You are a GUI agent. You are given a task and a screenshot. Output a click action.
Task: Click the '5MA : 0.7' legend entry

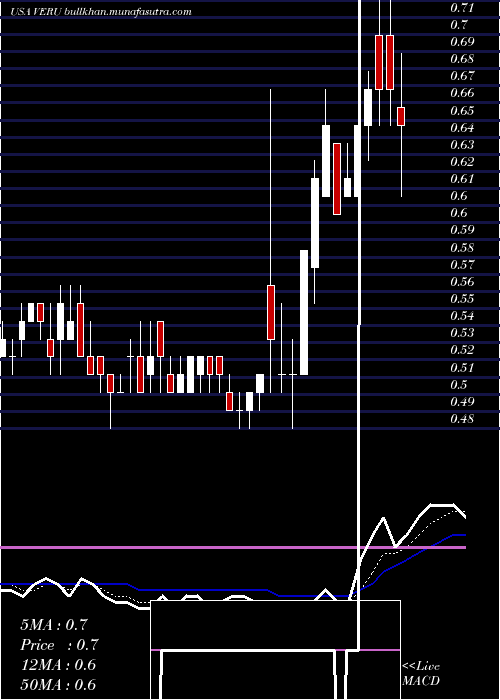tap(54, 625)
